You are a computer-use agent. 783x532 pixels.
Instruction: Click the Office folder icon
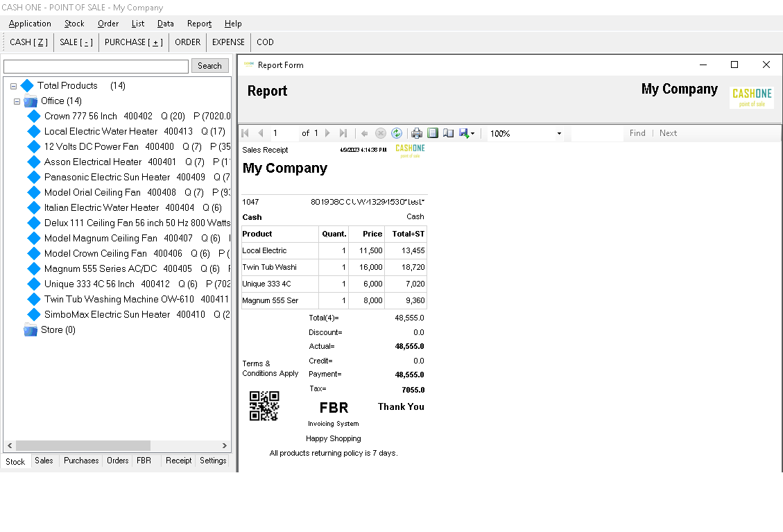coord(31,101)
